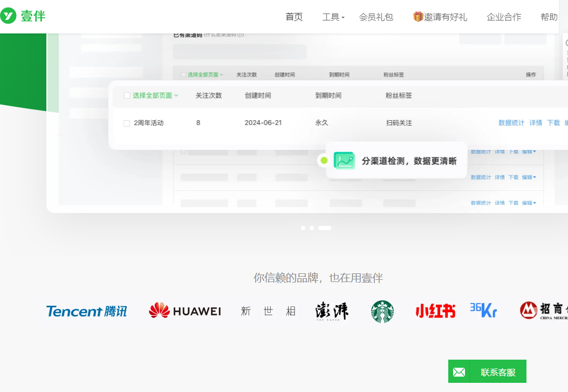Viewport: 568px width, 392px height.
Task: Click the 36Kr brand logo
Action: (484, 311)
